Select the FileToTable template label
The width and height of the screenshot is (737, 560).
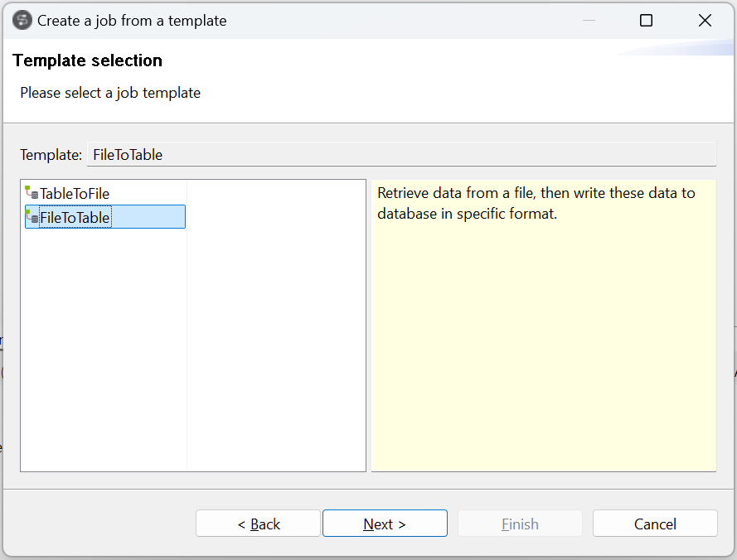pyautogui.click(x=75, y=218)
